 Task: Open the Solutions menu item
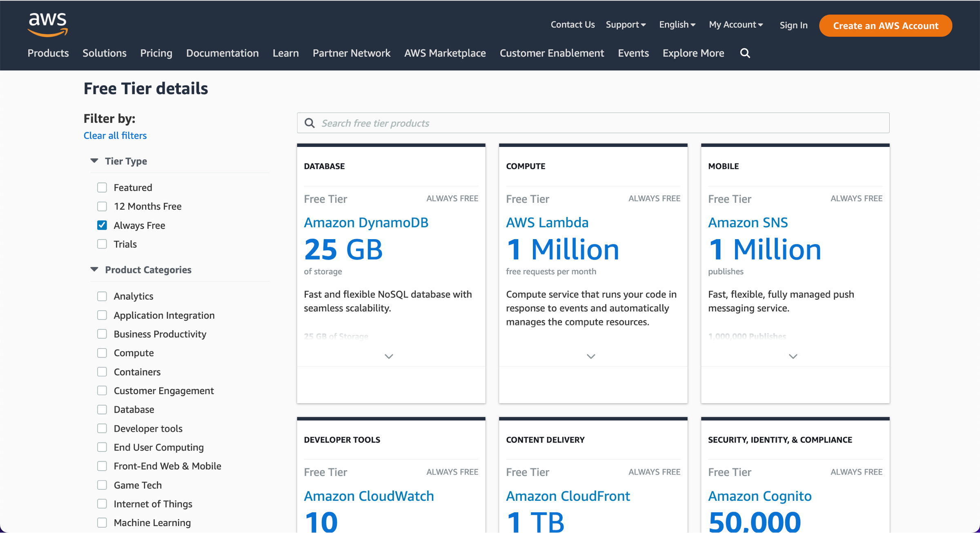[105, 53]
